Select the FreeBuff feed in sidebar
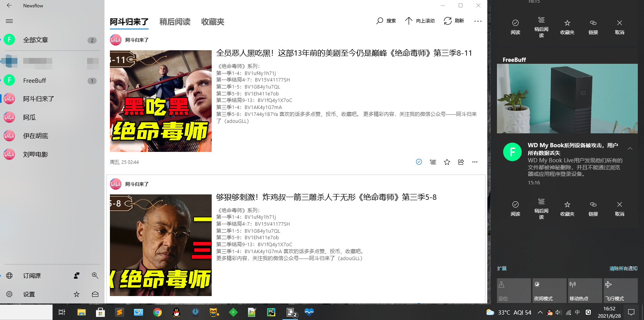 pyautogui.click(x=52, y=80)
